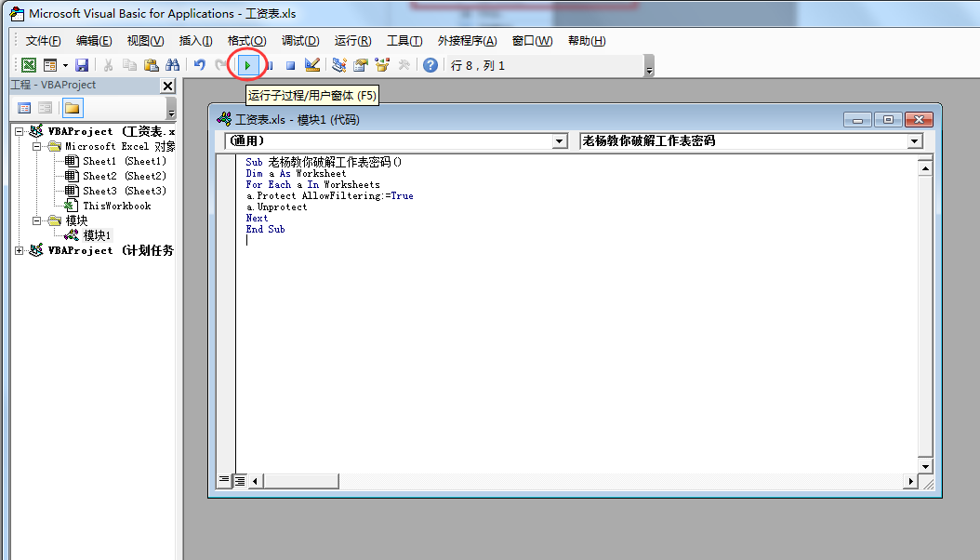This screenshot has width=980, height=560.
Task: Open the 文件(F) menu
Action: click(43, 41)
